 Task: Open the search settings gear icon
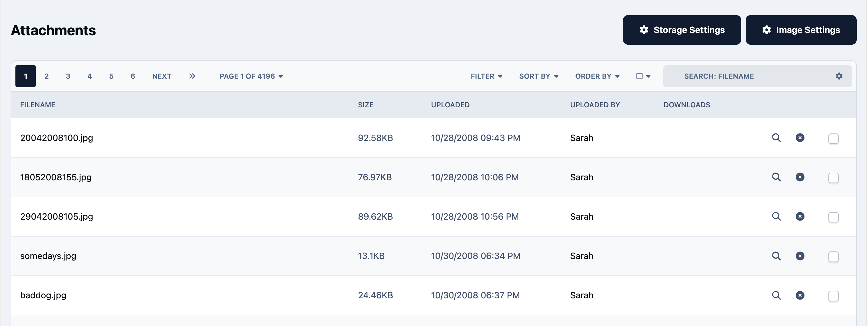[x=839, y=76]
